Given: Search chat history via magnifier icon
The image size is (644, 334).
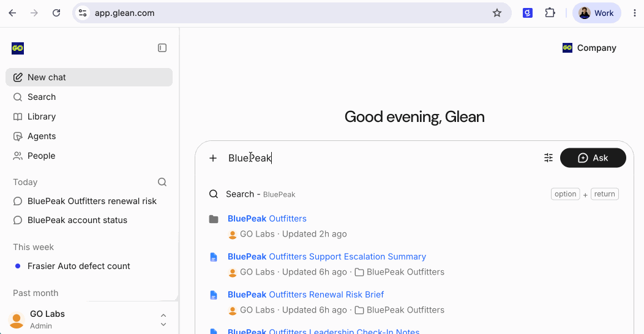Looking at the screenshot, I should click(162, 182).
